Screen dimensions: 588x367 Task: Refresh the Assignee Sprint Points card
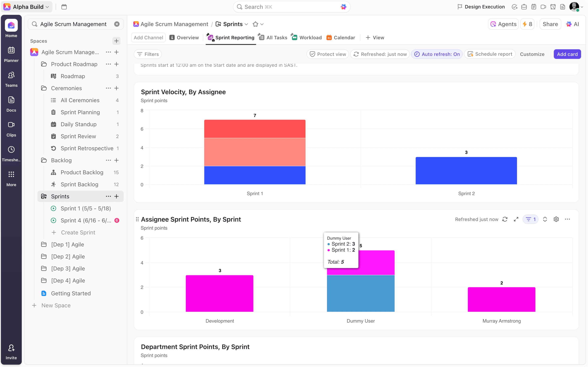click(505, 219)
